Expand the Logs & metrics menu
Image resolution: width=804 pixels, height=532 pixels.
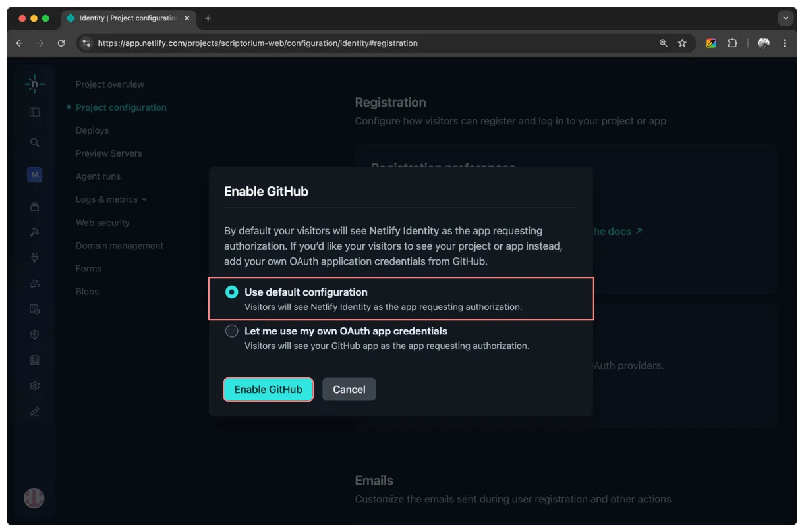111,199
